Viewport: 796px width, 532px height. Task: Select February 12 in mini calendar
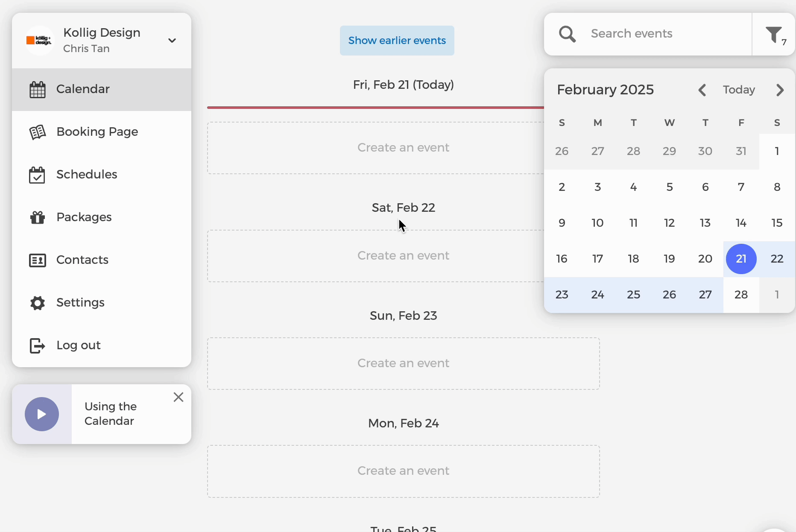[x=670, y=223]
